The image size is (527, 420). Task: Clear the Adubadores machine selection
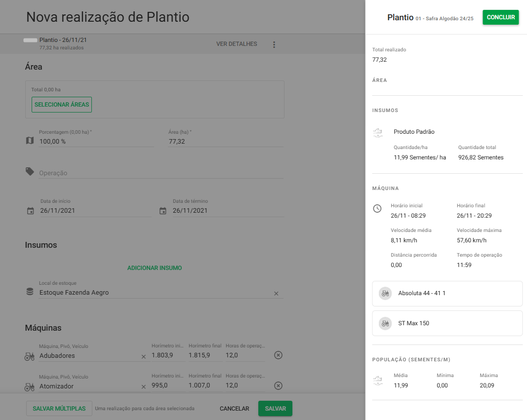tap(144, 356)
